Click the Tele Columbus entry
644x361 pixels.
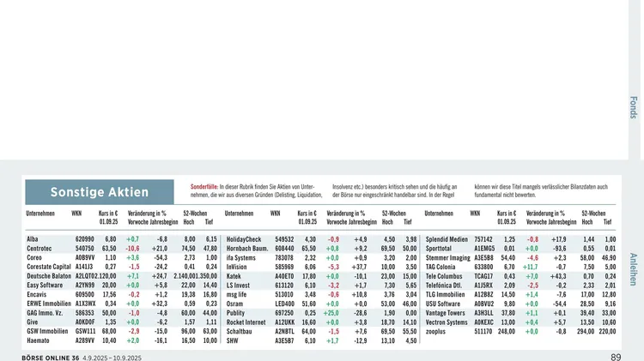coord(444,276)
